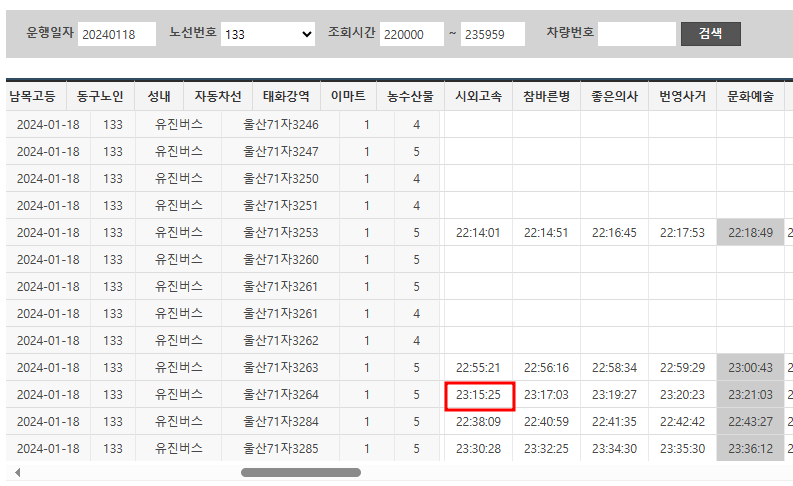Click the 시외고속 column header
Image resolution: width=793 pixels, height=486 pixels.
478,97
